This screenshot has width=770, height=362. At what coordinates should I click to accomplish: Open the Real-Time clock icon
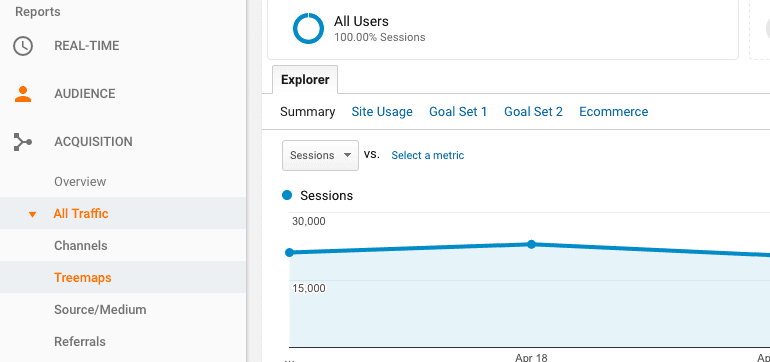pyautogui.click(x=23, y=46)
